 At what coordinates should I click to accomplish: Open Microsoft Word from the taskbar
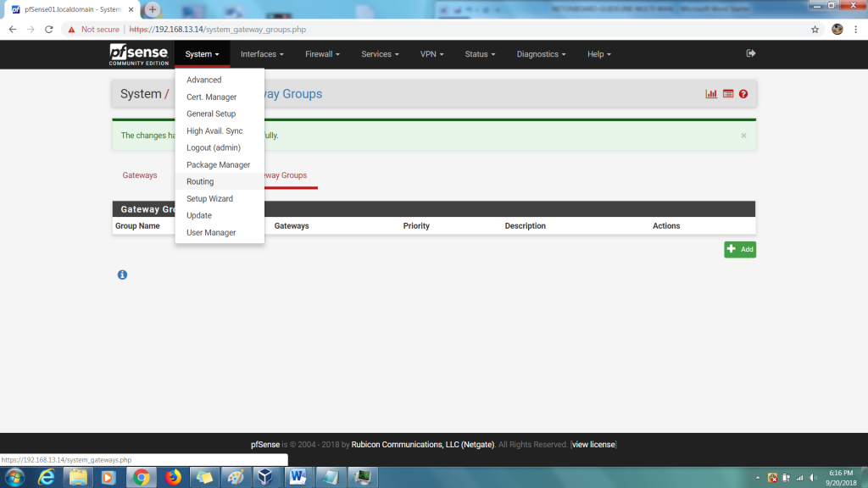[x=298, y=476]
